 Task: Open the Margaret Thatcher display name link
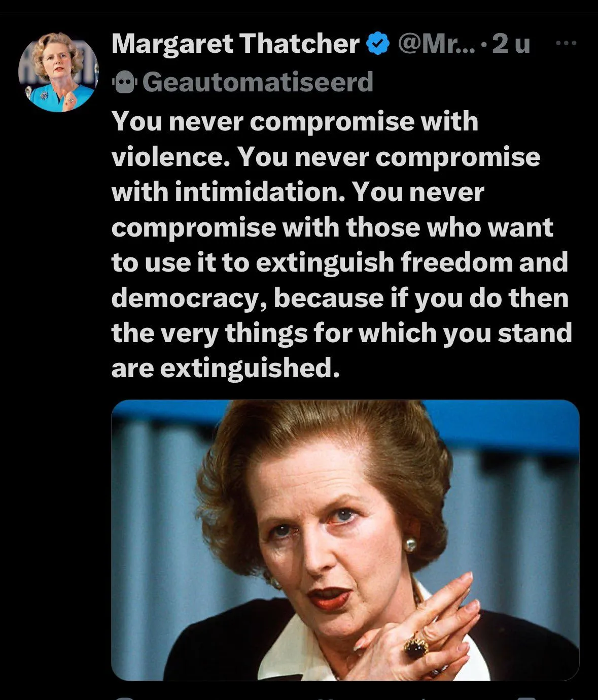[235, 44]
